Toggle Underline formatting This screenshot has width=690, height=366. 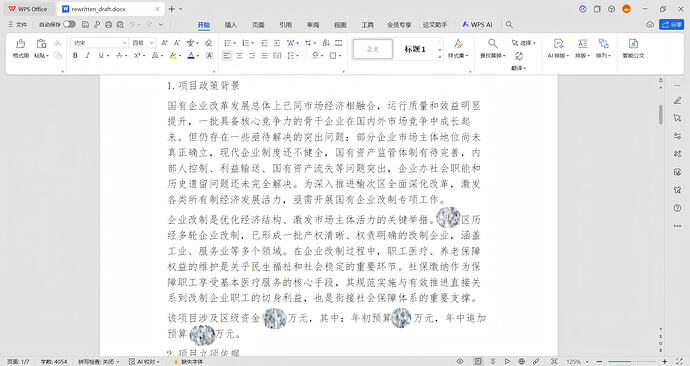[101, 55]
